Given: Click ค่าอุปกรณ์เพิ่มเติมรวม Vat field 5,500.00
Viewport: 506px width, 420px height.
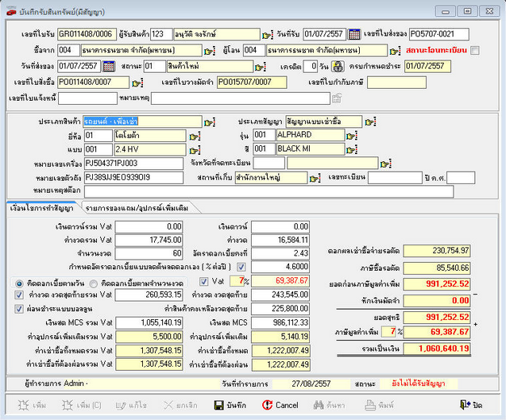Looking at the screenshot, I should tap(149, 337).
